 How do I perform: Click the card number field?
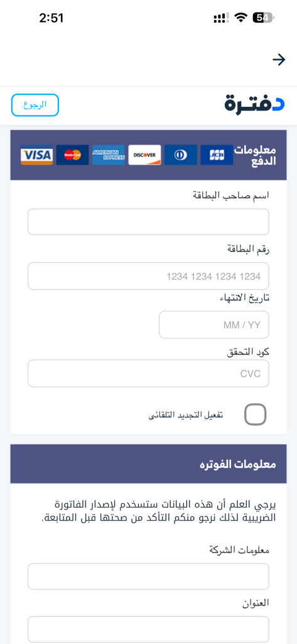click(x=148, y=276)
